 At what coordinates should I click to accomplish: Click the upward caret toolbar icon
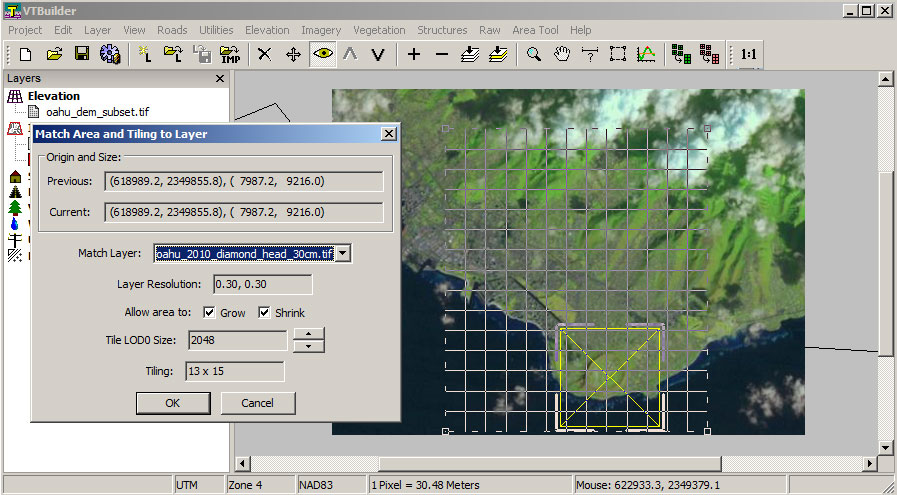pos(350,54)
